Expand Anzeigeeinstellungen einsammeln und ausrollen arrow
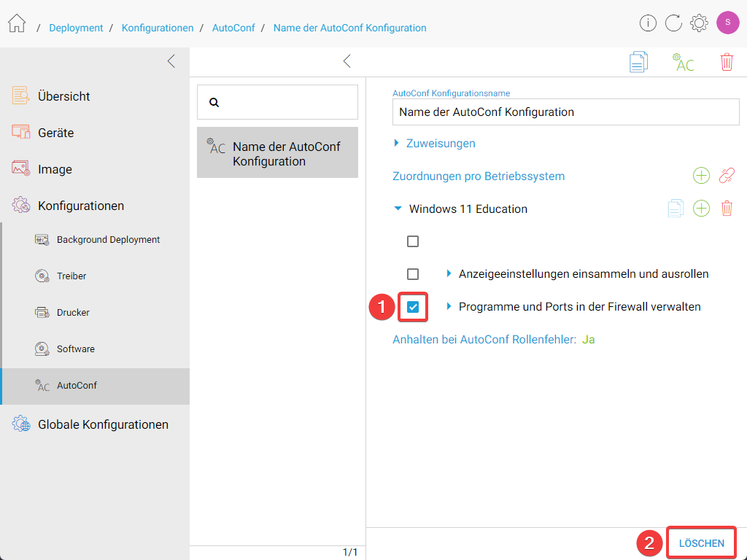Viewport: 747px width, 560px height. (449, 273)
